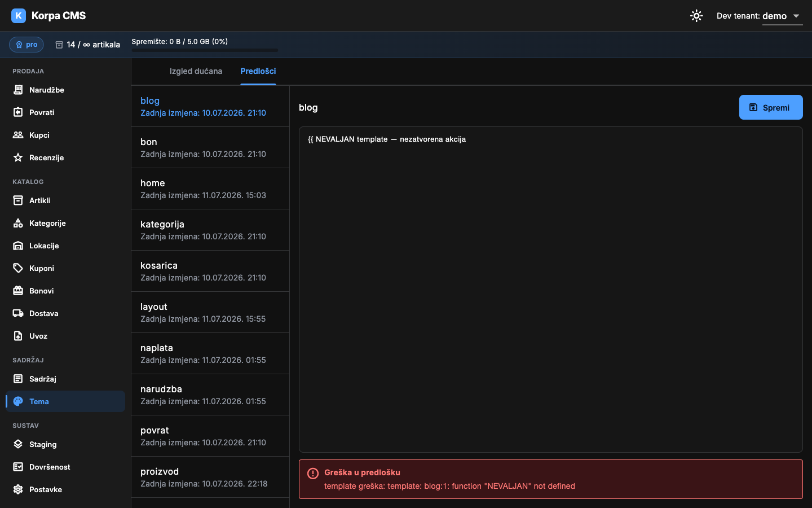This screenshot has width=812, height=508.
Task: Select the proizvod template in list
Action: coord(210,477)
